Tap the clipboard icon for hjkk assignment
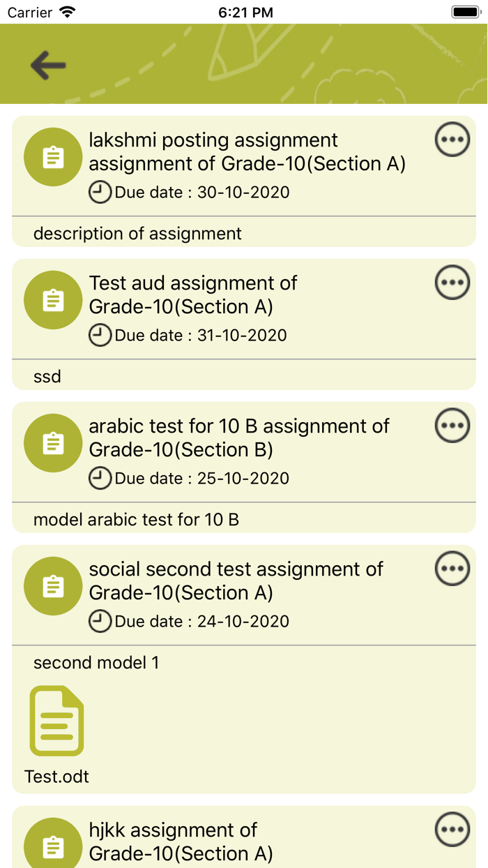 point(53,846)
